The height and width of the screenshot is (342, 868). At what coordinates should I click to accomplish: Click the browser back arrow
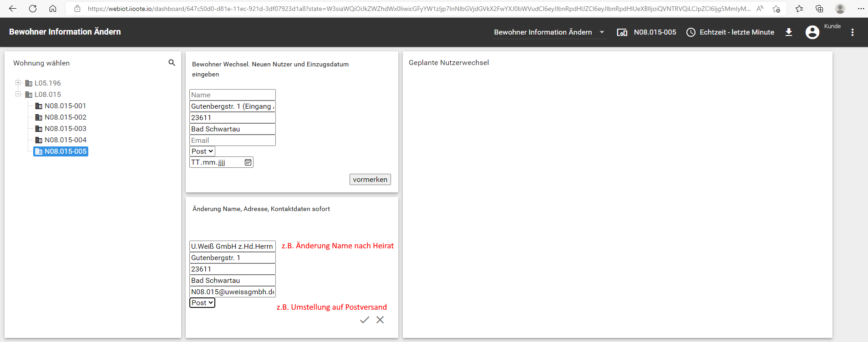(13, 9)
